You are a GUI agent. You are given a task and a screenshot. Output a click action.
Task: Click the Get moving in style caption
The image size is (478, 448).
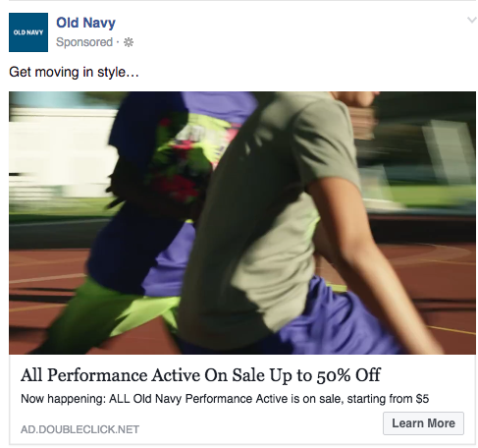coord(74,72)
